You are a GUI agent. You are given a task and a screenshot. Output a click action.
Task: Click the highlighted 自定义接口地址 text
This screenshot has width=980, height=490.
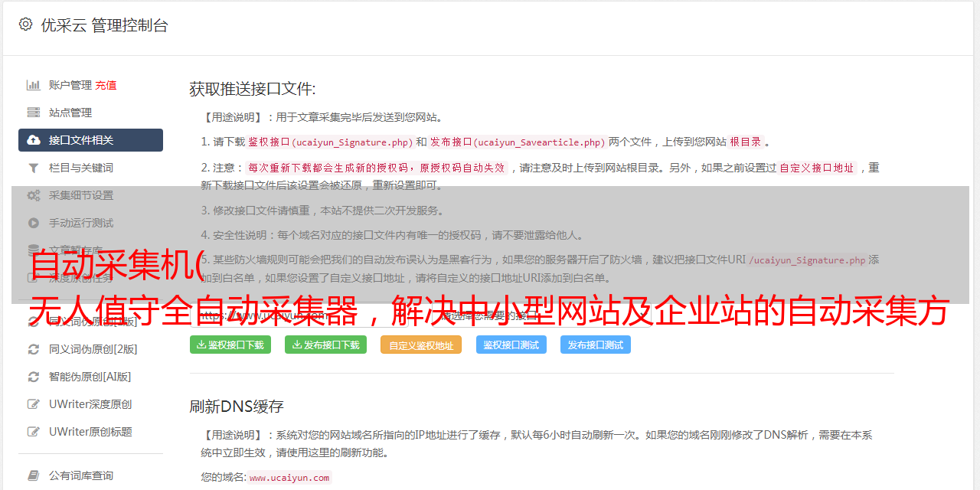816,168
